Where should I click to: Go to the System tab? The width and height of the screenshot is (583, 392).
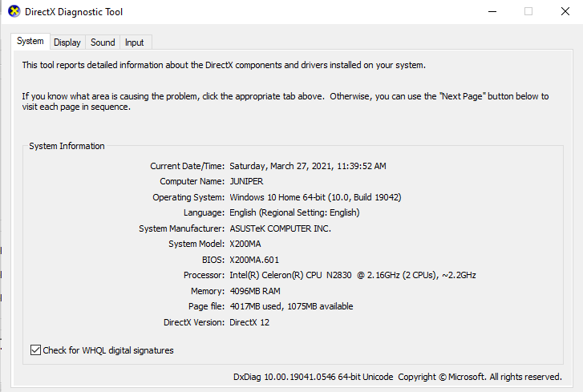[30, 42]
